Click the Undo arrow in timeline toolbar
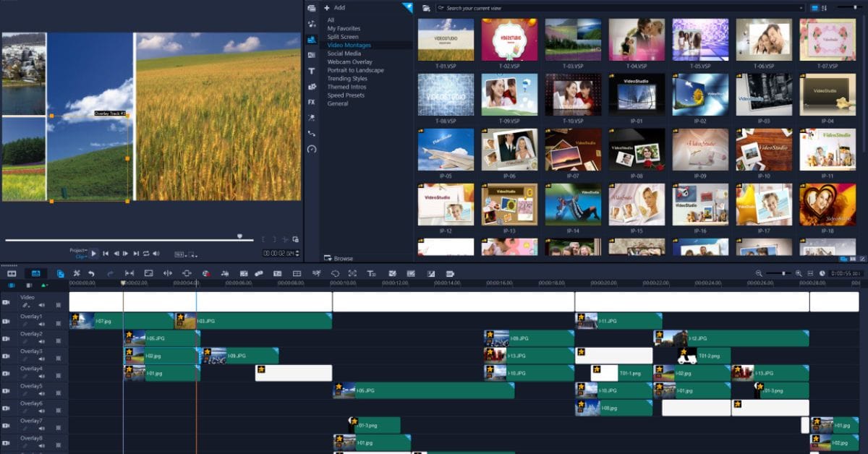This screenshot has height=454, width=868. [91, 273]
